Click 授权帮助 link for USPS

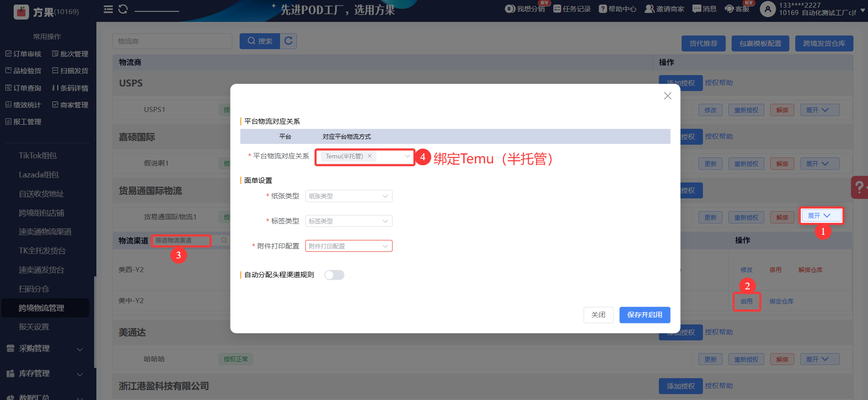719,83
